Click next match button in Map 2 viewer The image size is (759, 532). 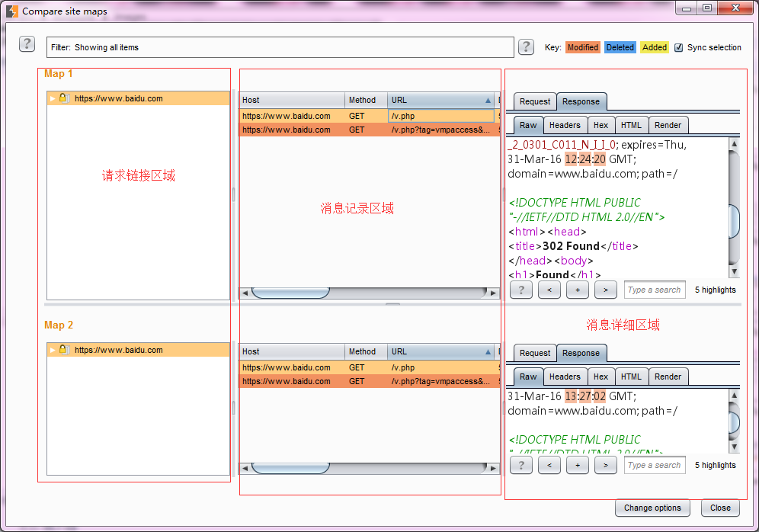coord(606,465)
